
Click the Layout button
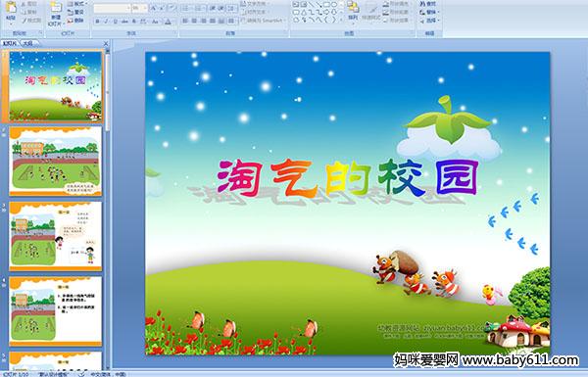tap(76, 4)
